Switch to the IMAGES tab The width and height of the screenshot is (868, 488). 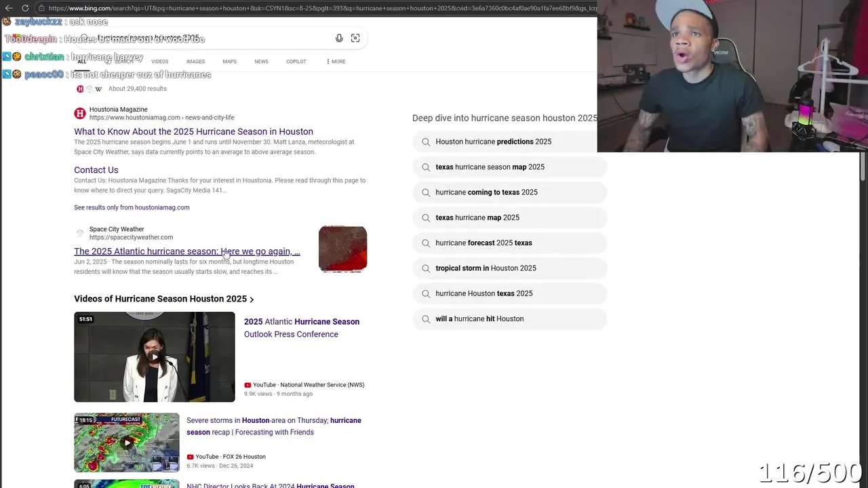[195, 62]
